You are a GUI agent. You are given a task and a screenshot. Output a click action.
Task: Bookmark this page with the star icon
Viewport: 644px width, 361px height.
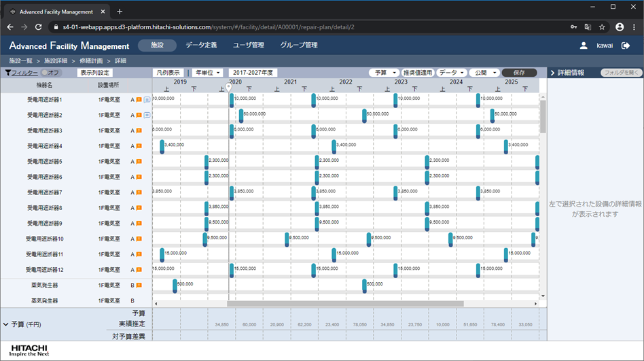pyautogui.click(x=602, y=27)
